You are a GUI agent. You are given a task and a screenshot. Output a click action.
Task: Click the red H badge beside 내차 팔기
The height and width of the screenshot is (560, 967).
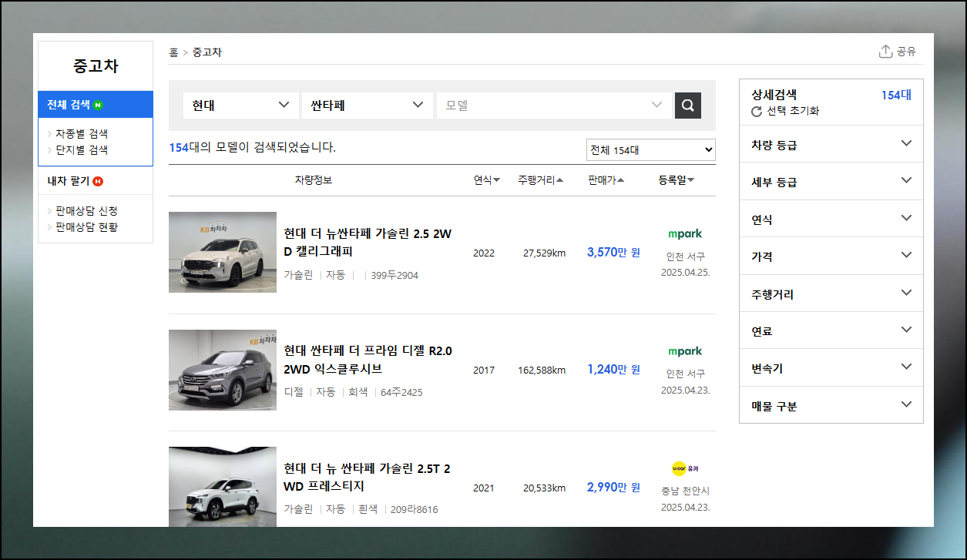98,181
